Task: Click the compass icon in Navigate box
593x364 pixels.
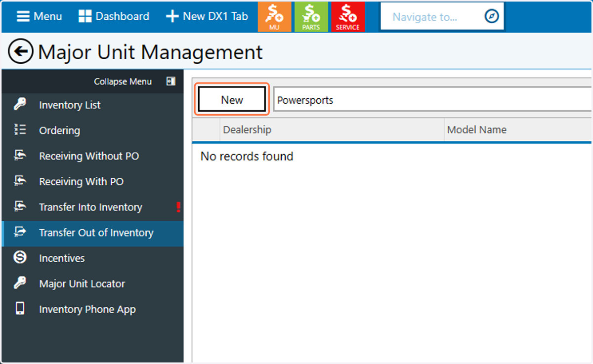Action: click(491, 17)
